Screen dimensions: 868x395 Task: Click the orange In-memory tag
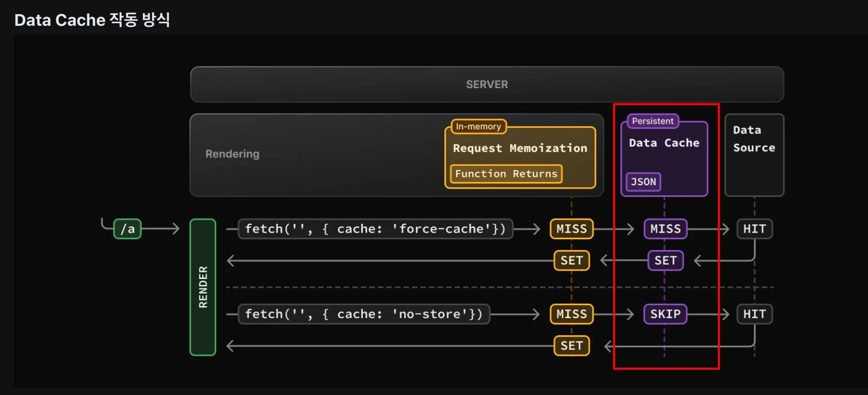click(478, 126)
